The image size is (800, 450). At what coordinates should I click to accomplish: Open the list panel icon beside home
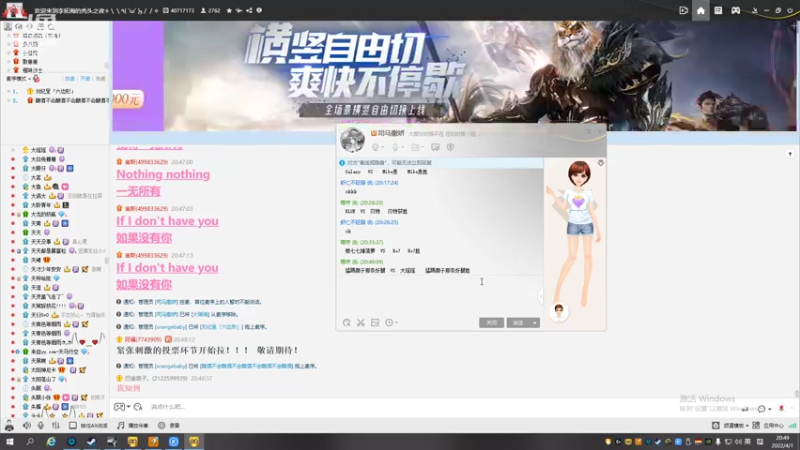718,10
